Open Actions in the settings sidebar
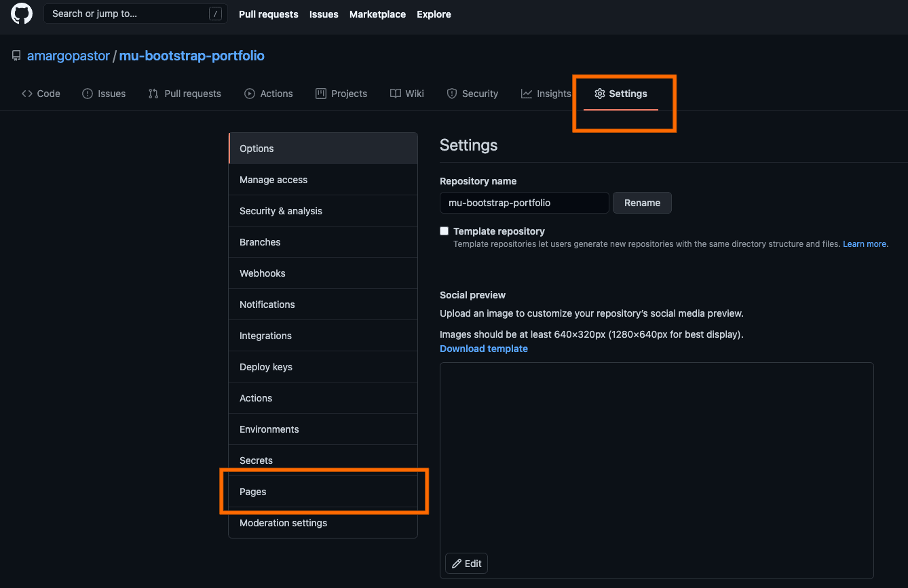The image size is (908, 588). (323, 398)
